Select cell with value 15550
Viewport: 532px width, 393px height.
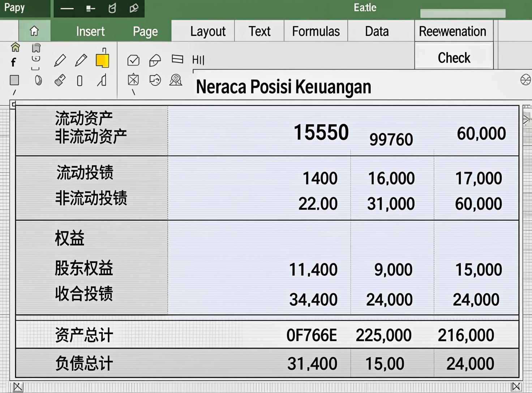[321, 132]
